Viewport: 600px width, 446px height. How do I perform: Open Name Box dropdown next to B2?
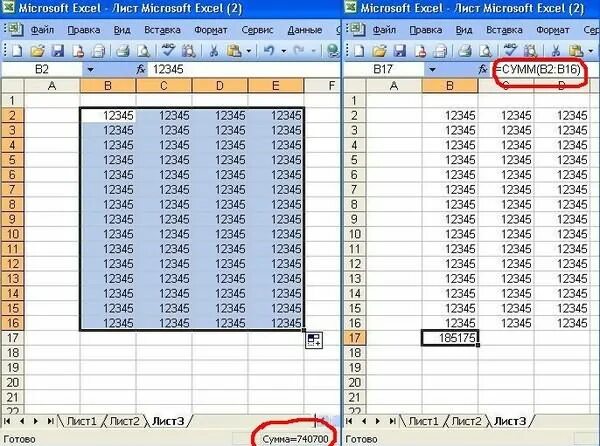point(90,70)
